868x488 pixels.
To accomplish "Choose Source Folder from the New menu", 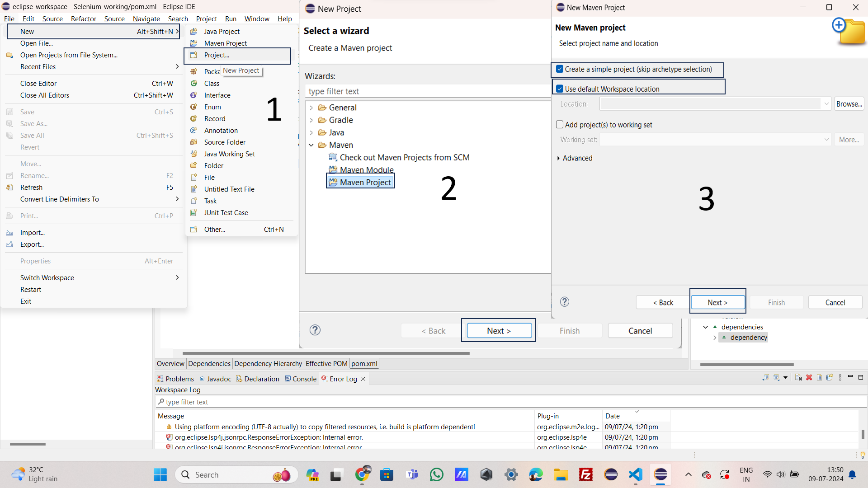I will pyautogui.click(x=224, y=142).
